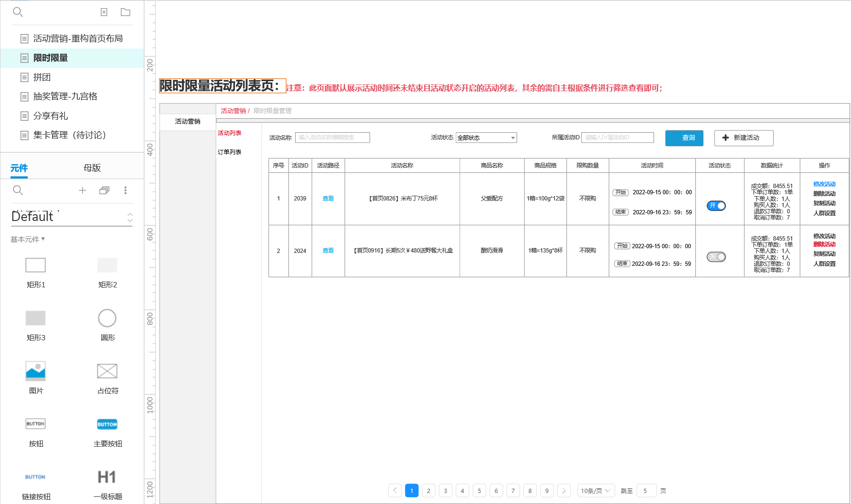Click 删除活动 for activity 2039
The width and height of the screenshot is (851, 504).
tap(825, 194)
